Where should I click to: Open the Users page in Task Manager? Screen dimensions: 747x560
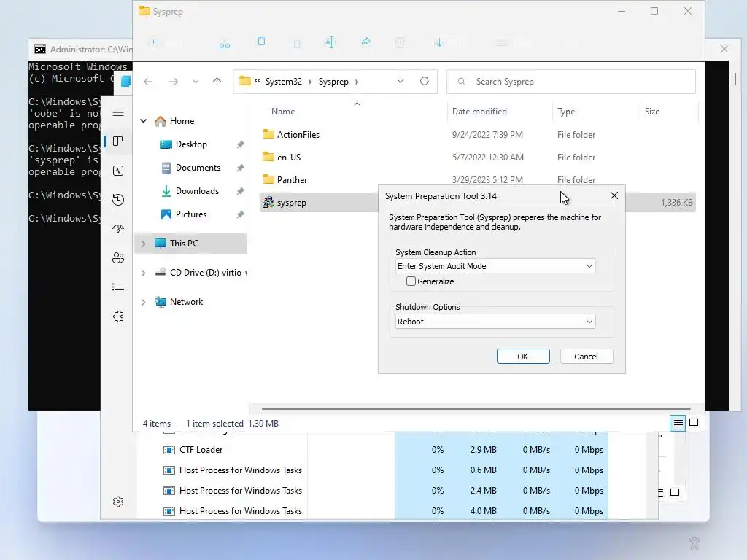[x=118, y=257]
